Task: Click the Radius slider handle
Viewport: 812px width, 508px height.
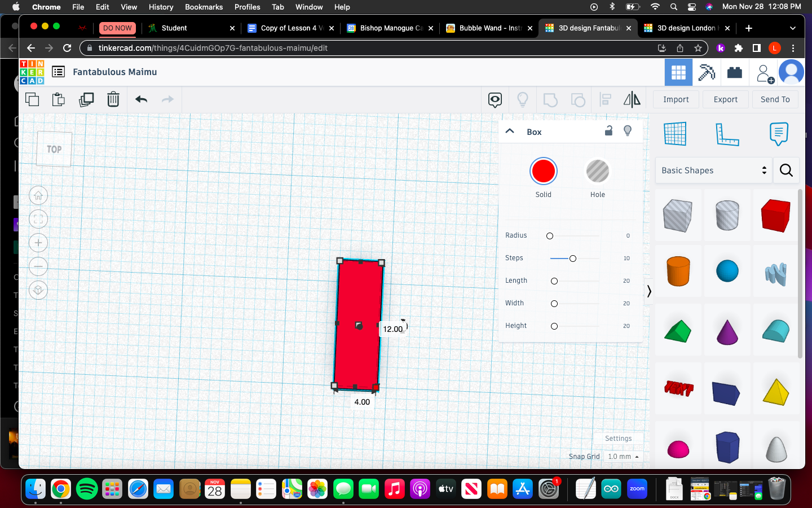Action: click(x=550, y=236)
